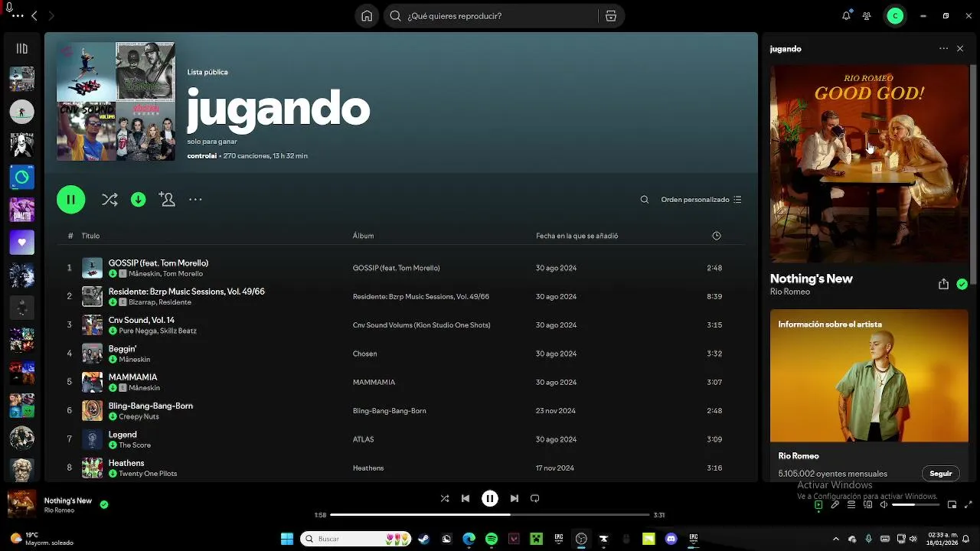Open the Orden personalizado sort dropdown
The width and height of the screenshot is (980, 551).
(x=701, y=200)
